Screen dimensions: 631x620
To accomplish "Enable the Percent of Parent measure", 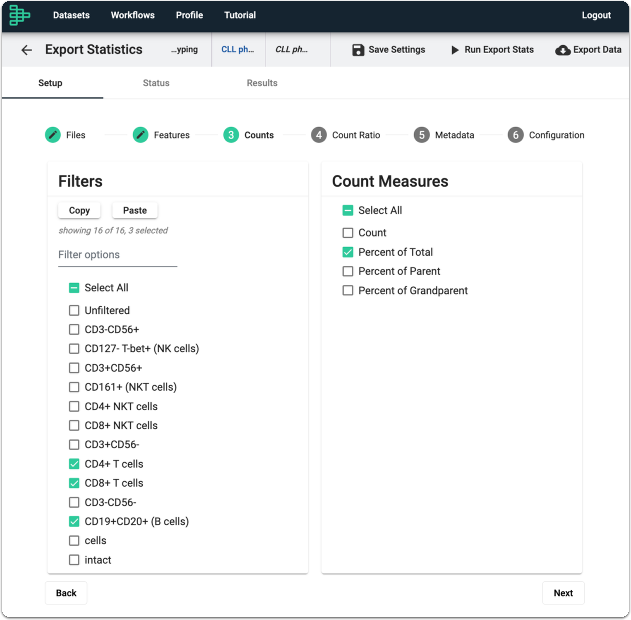I will pyautogui.click(x=348, y=271).
